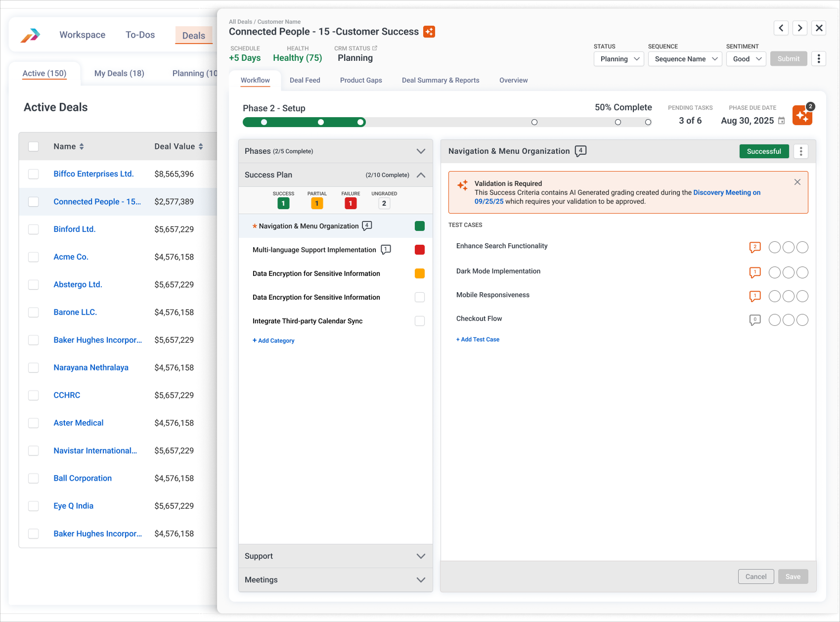
Task: Select first grade circle for Enhance Search Functionality
Action: coord(775,247)
